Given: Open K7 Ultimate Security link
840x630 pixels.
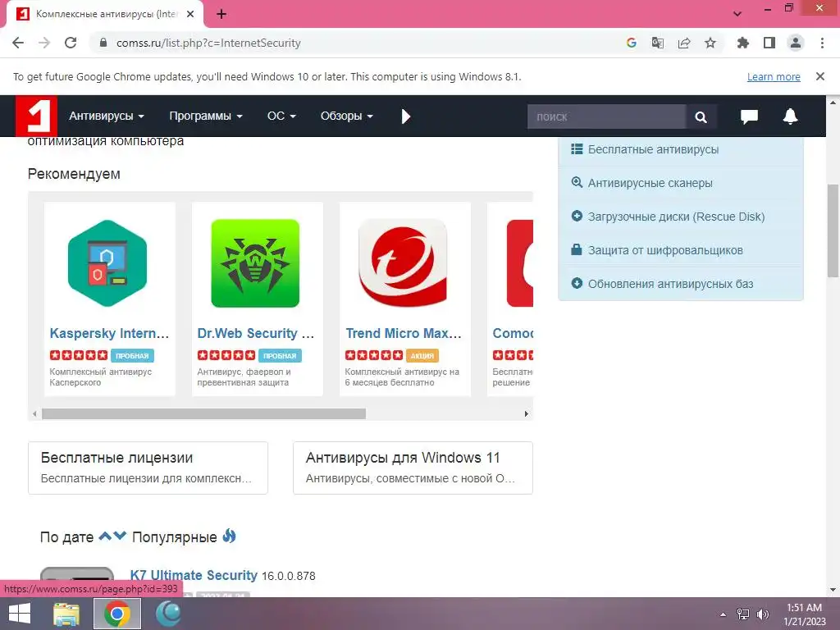Looking at the screenshot, I should (194, 575).
